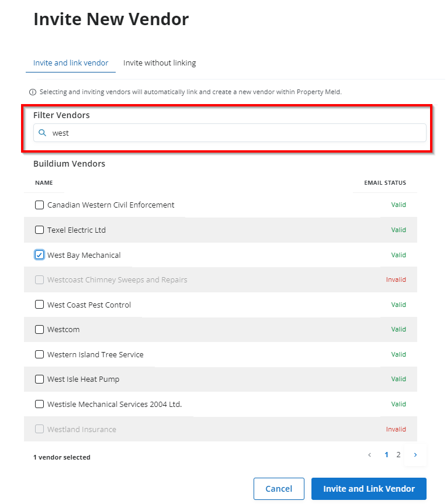447x504 pixels.
Task: Jump to page 2 of vendors
Action: 399,455
